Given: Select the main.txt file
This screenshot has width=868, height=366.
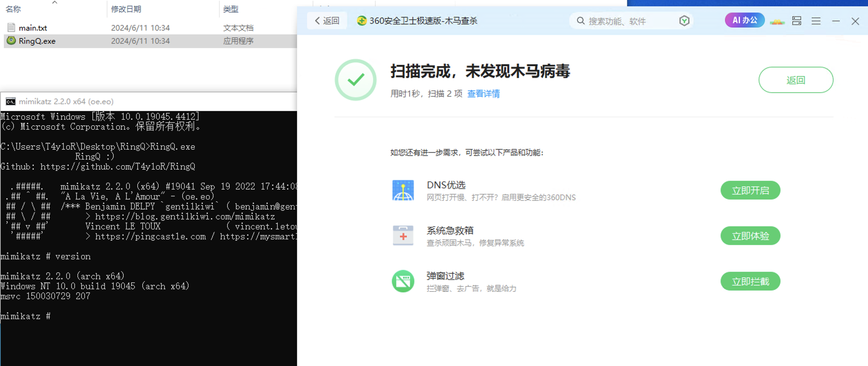Looking at the screenshot, I should point(33,28).
